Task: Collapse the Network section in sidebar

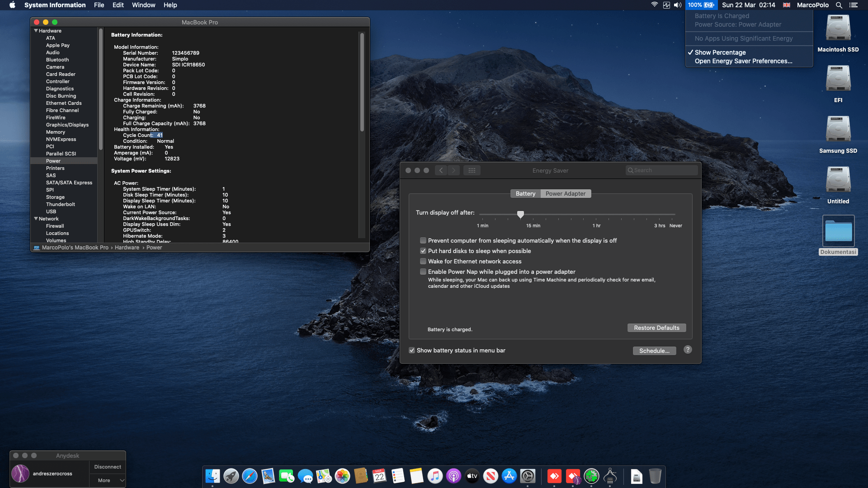Action: coord(36,219)
